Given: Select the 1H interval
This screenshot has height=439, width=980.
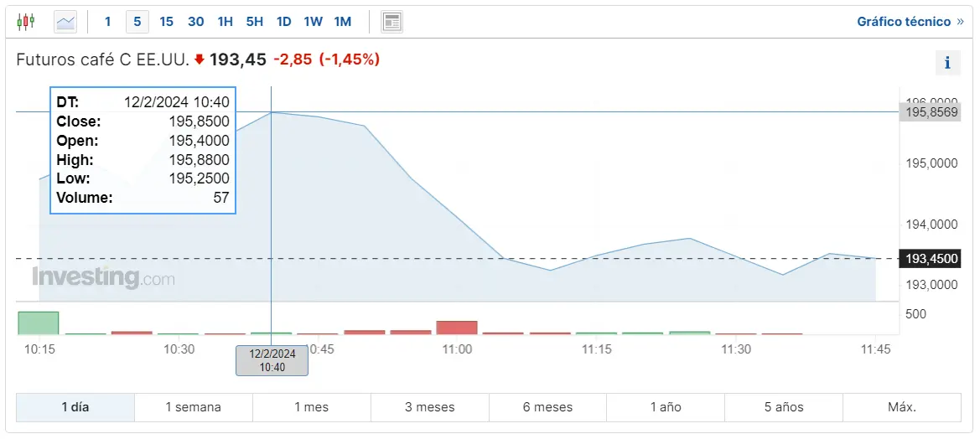Looking at the screenshot, I should pos(225,22).
